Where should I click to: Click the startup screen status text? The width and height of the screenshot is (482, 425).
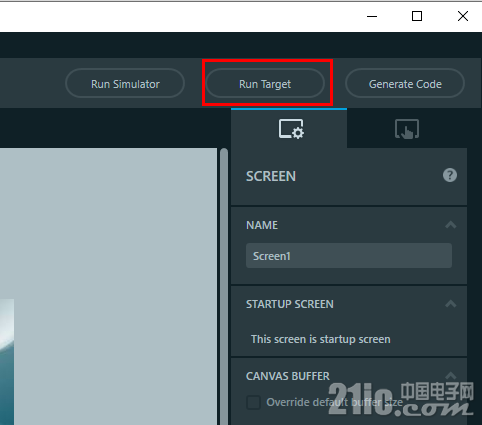pos(321,339)
